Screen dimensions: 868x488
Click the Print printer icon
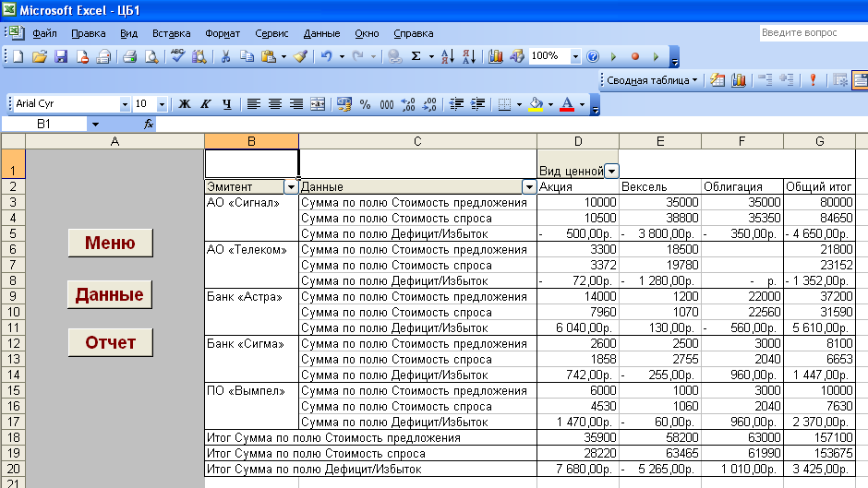[x=130, y=56]
